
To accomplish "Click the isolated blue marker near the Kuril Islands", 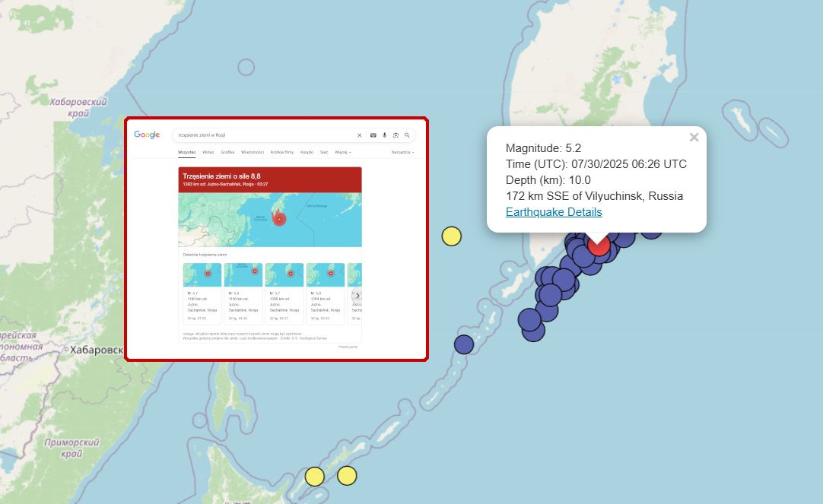I will (x=464, y=344).
